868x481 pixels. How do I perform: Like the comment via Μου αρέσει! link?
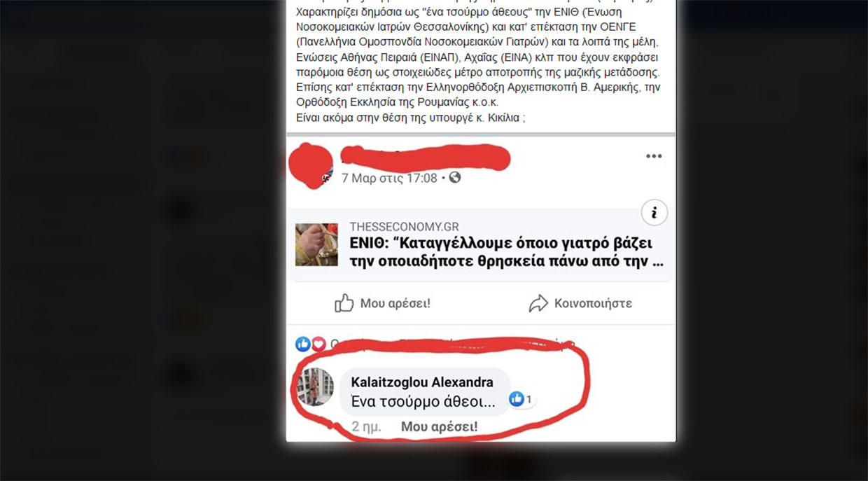(439, 426)
